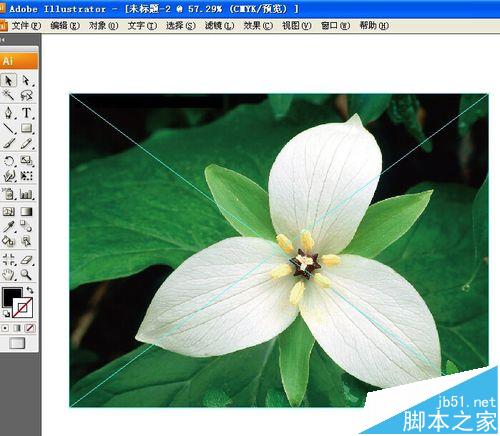Image resolution: width=500 pixels, height=436 pixels.
Task: Open the 选择(S) menu
Action: point(181,26)
